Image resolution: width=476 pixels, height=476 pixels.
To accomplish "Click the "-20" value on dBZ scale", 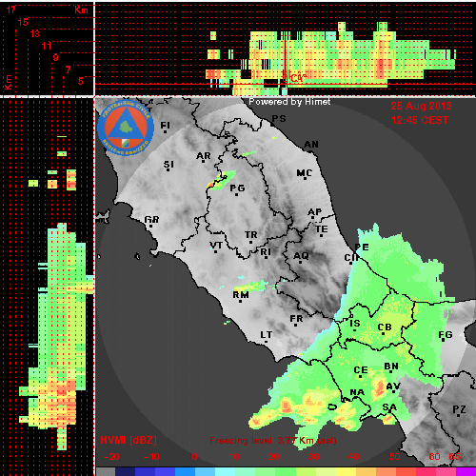I will [111, 457].
